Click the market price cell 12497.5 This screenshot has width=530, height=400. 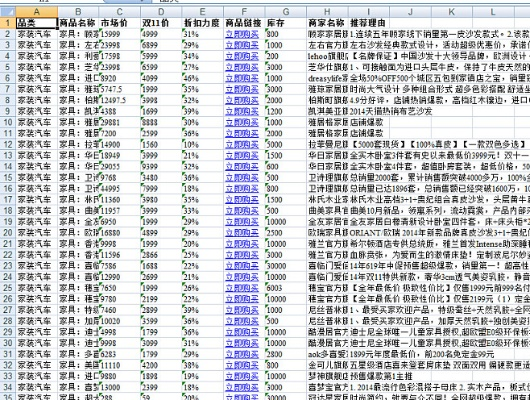pyautogui.click(x=120, y=100)
